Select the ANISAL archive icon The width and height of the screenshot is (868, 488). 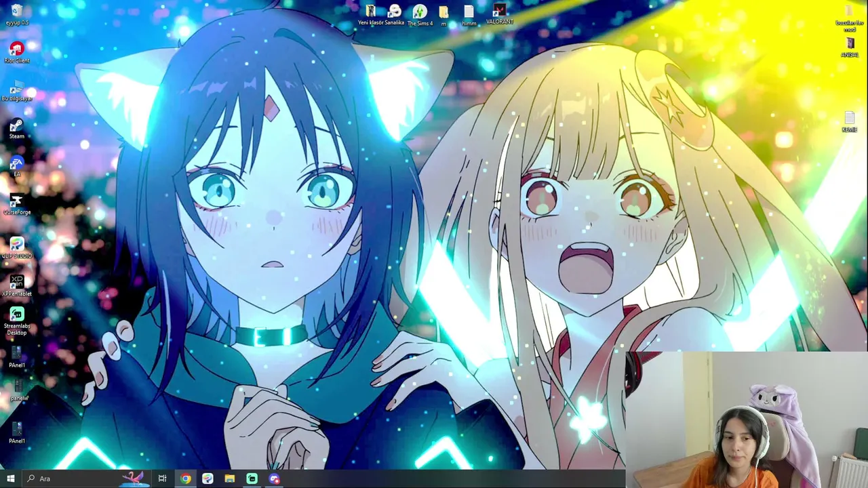pyautogui.click(x=850, y=47)
